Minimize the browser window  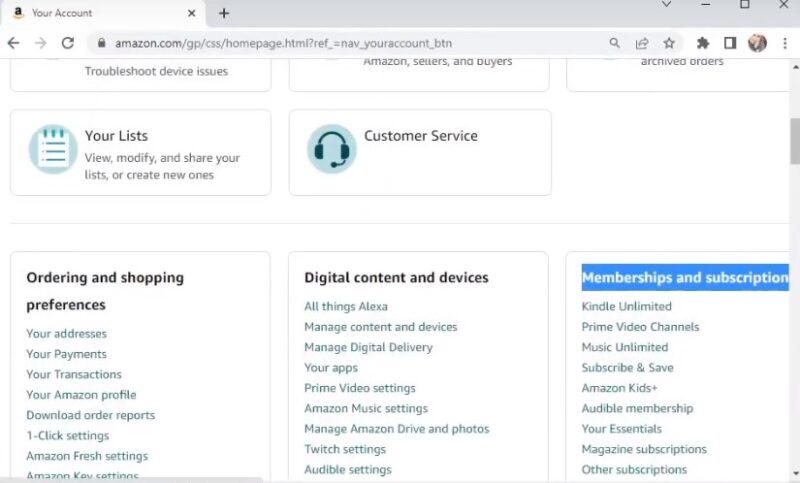[706, 5]
